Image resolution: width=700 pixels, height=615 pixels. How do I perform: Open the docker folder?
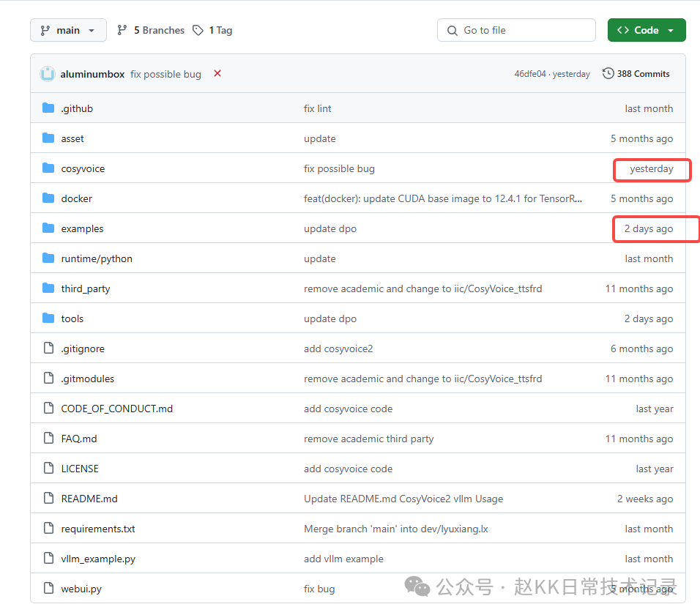(x=77, y=198)
